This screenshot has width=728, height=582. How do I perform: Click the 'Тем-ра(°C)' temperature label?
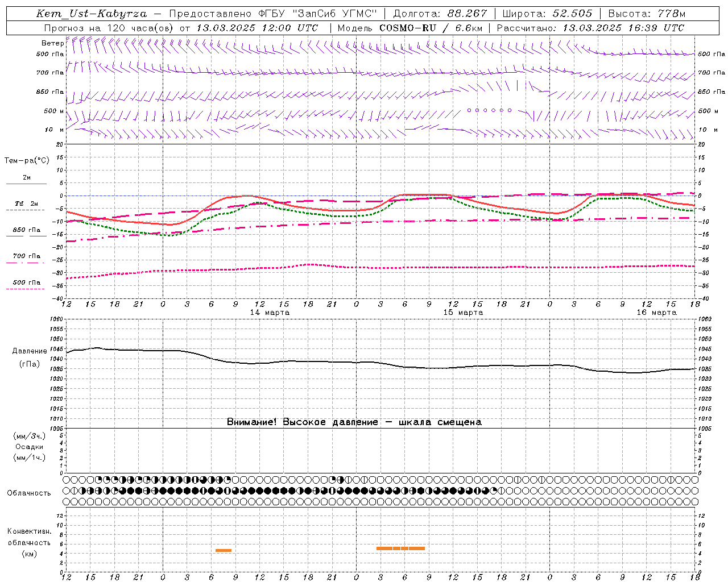pos(27,161)
